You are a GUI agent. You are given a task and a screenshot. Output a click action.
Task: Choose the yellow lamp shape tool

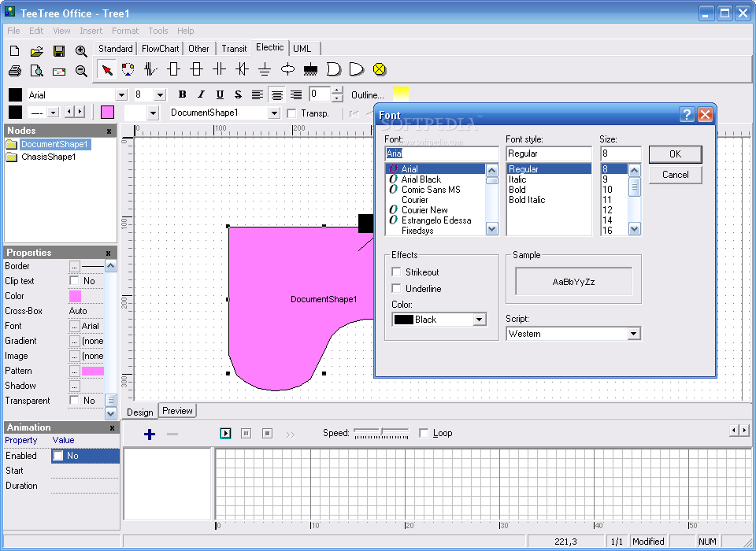[x=380, y=69]
